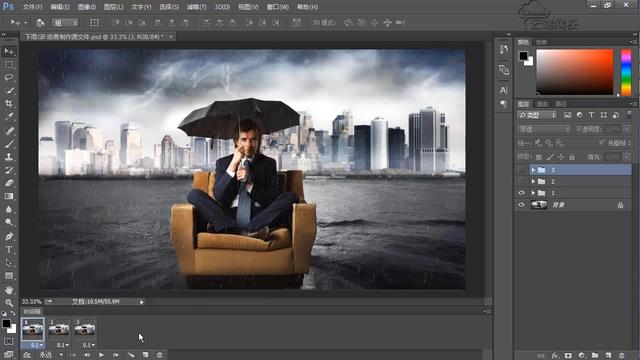This screenshot has width=640, height=360.
Task: Toggle lock transparent pixels
Action: click(x=539, y=157)
